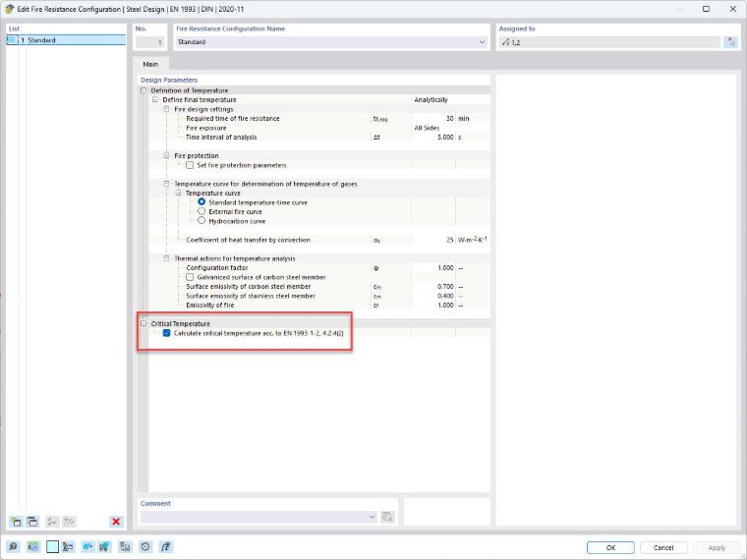The image size is (747, 560).
Task: Click the invert selection icon below List
Action: (x=69, y=522)
